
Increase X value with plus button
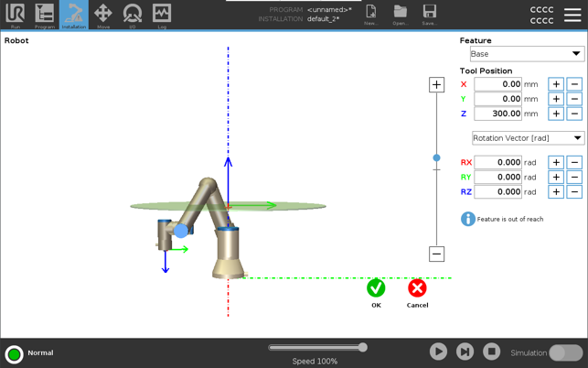click(x=555, y=84)
